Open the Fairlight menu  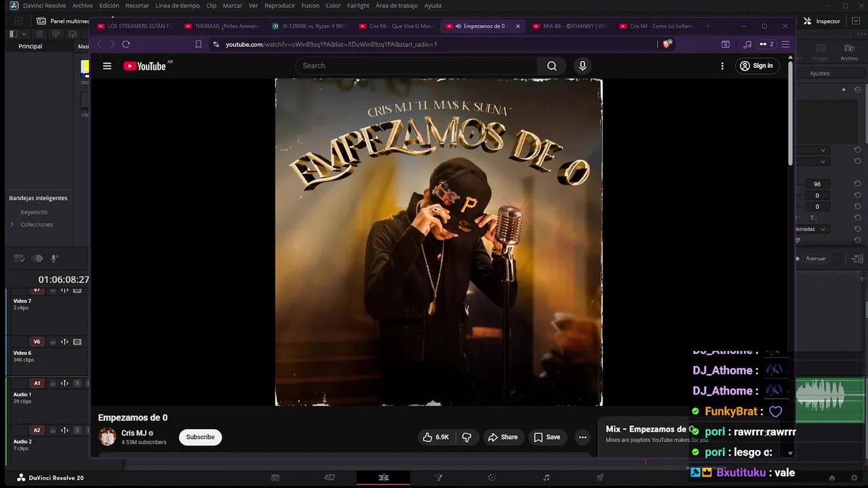[x=358, y=5]
